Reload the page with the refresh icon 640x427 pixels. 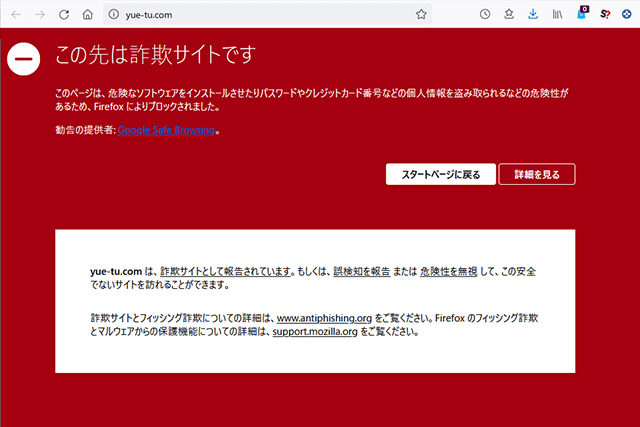click(x=64, y=15)
